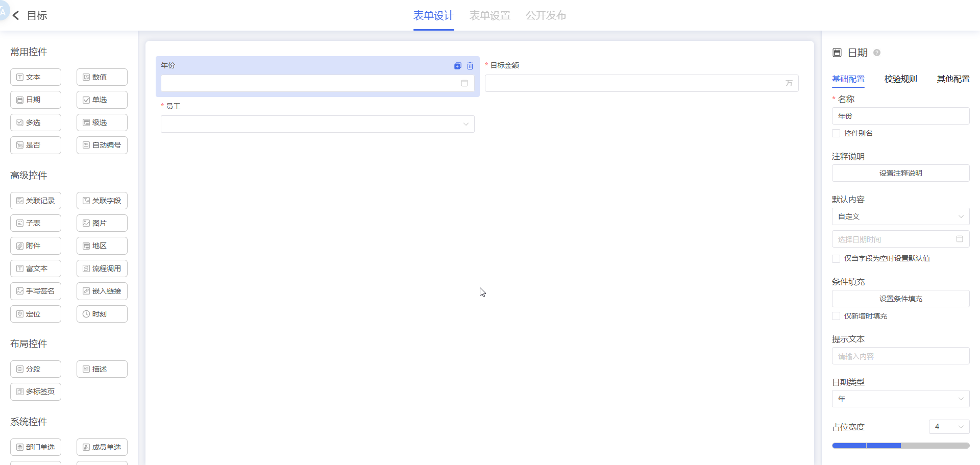This screenshot has width=980, height=465.
Task: Click the back arrow next to 目标
Action: click(x=16, y=16)
